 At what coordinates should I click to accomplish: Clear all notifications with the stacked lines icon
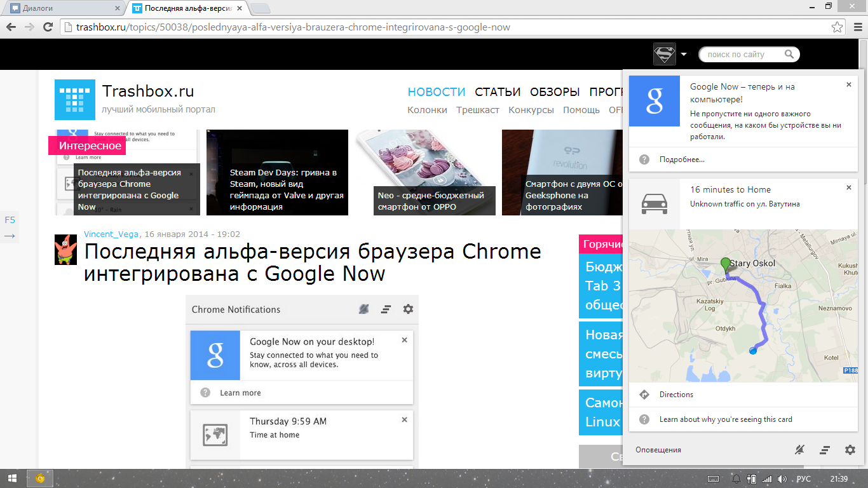point(825,450)
